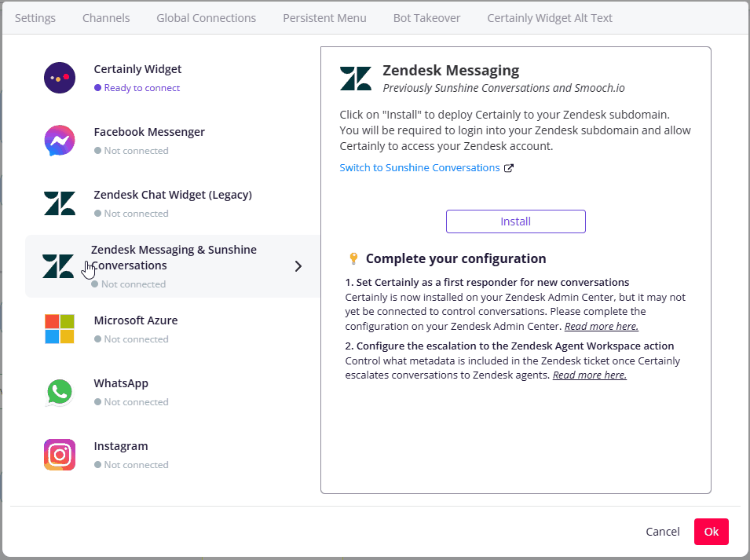Click the Install button
The width and height of the screenshot is (750, 560).
[515, 221]
